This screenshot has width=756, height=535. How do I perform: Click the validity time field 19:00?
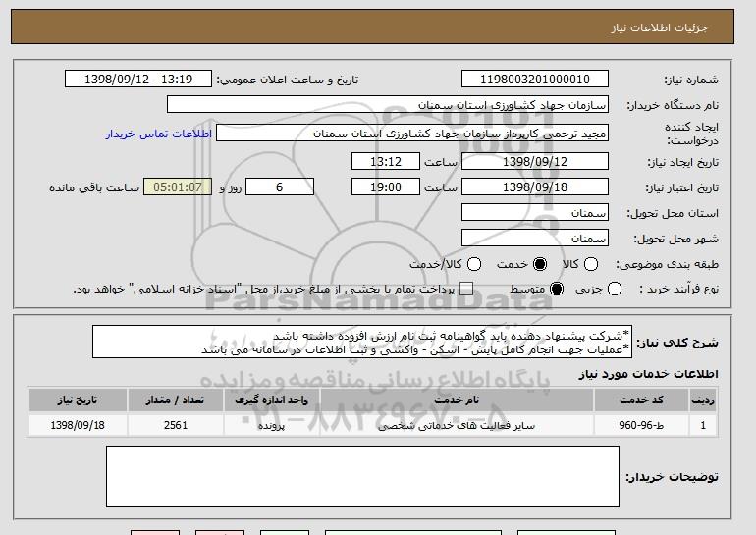[x=386, y=187]
